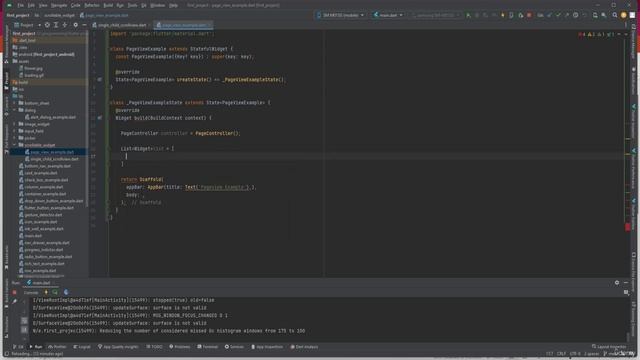
Task: Click override gutter icon beside createState line
Action: [100, 80]
